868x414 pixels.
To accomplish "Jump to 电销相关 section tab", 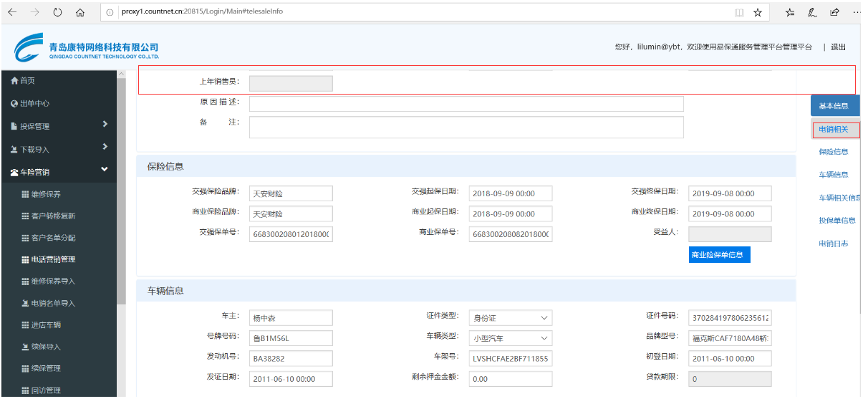I will 835,130.
